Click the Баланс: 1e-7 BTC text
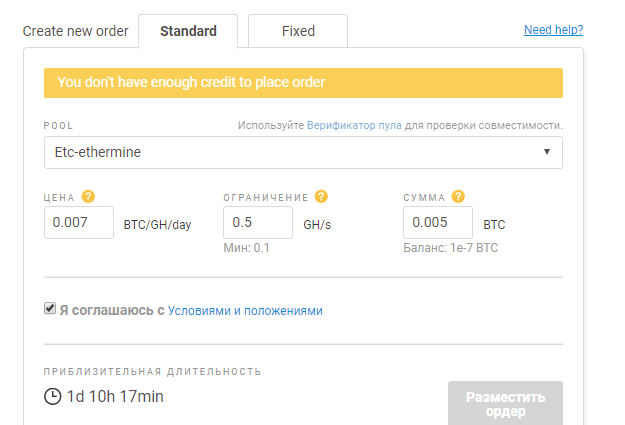 coord(450,248)
